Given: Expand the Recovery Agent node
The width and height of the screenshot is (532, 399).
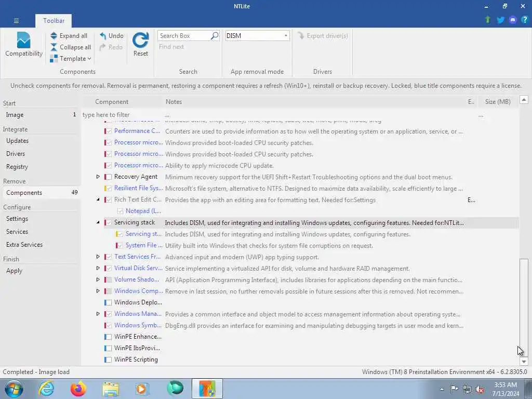Looking at the screenshot, I should [x=98, y=177].
